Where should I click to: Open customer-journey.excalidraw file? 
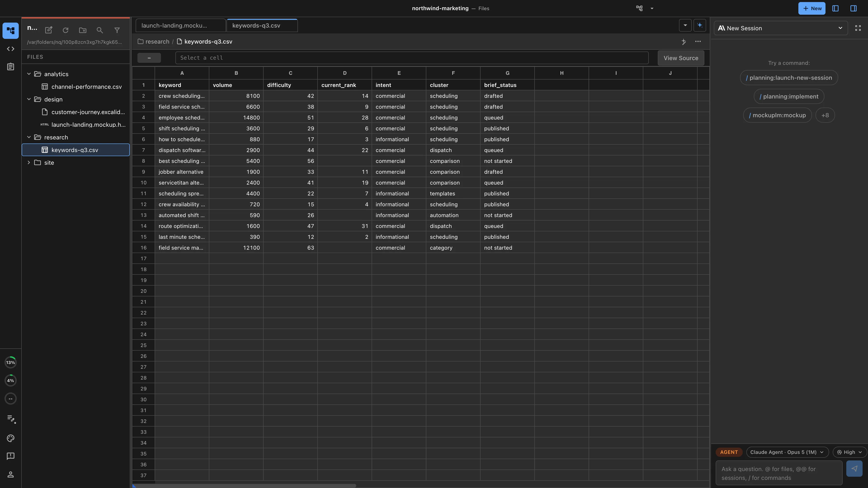coord(76,112)
